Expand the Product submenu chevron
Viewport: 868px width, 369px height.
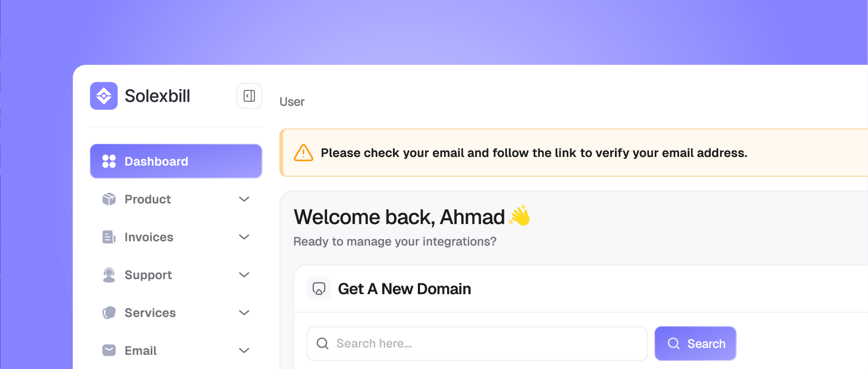[244, 199]
